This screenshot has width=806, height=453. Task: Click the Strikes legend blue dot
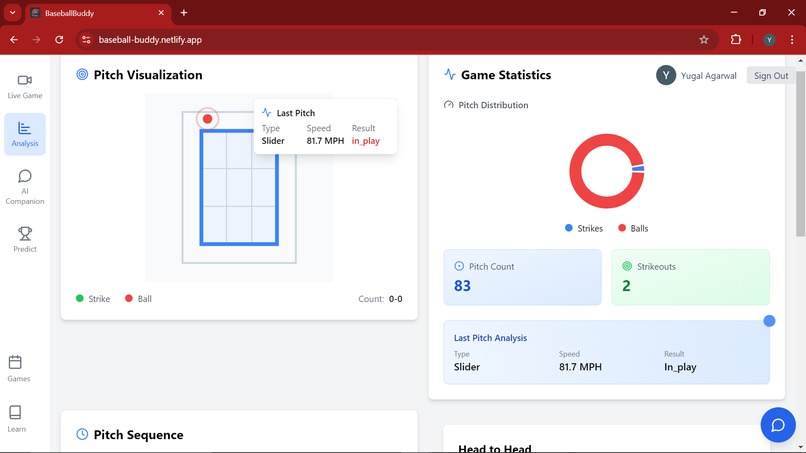[x=569, y=228]
